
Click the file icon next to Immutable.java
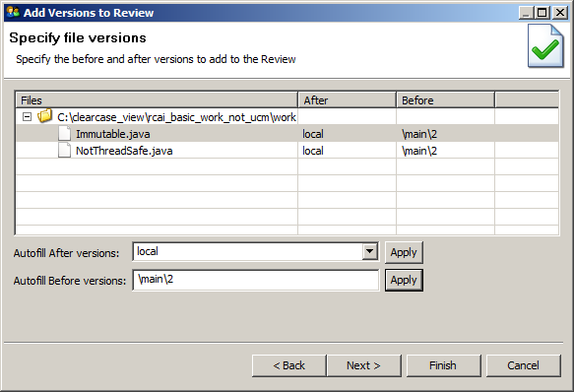tap(64, 133)
